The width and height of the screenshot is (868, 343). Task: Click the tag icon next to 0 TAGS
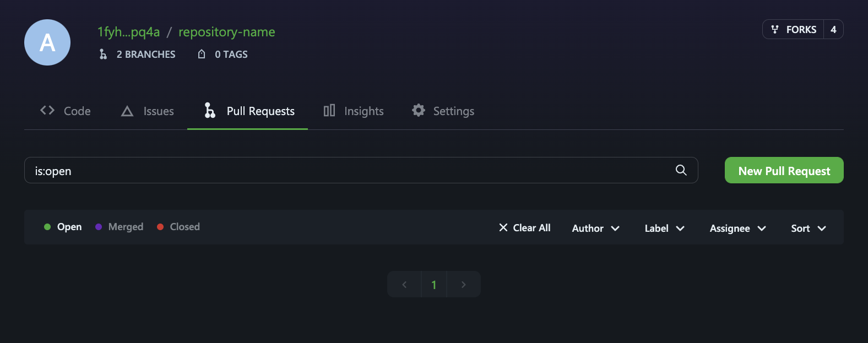pos(202,54)
